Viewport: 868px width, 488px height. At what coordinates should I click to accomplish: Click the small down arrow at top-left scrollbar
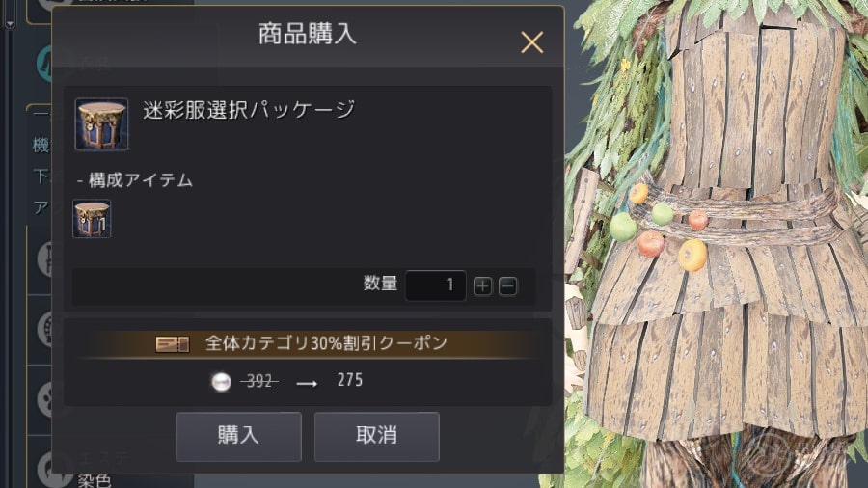click(x=10, y=24)
